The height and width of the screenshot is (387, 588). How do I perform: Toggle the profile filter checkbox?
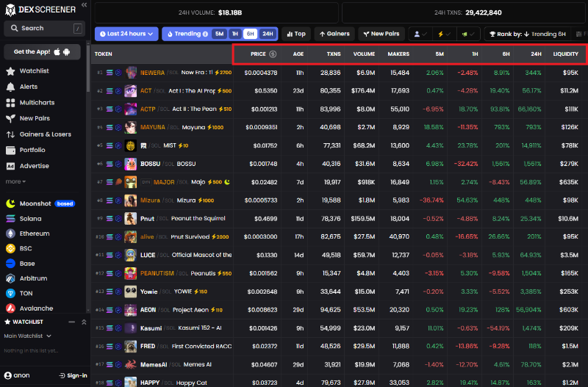420,34
